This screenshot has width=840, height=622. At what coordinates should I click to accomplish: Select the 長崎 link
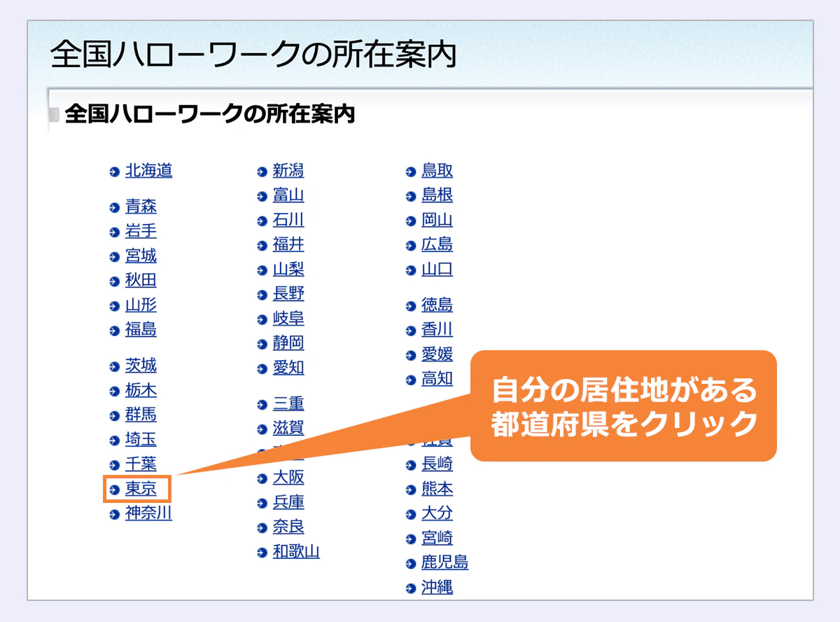pyautogui.click(x=437, y=464)
